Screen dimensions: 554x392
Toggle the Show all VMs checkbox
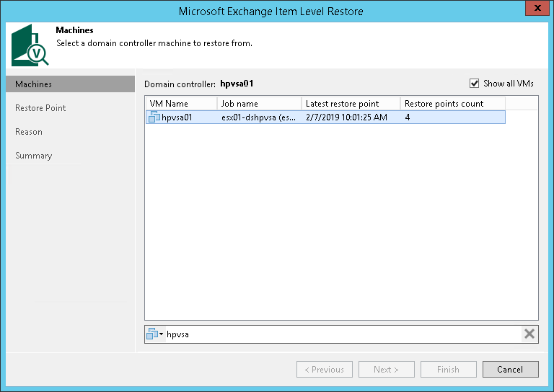[474, 84]
